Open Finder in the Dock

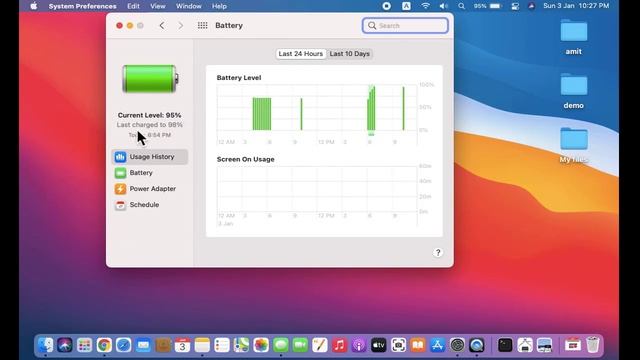[45, 345]
